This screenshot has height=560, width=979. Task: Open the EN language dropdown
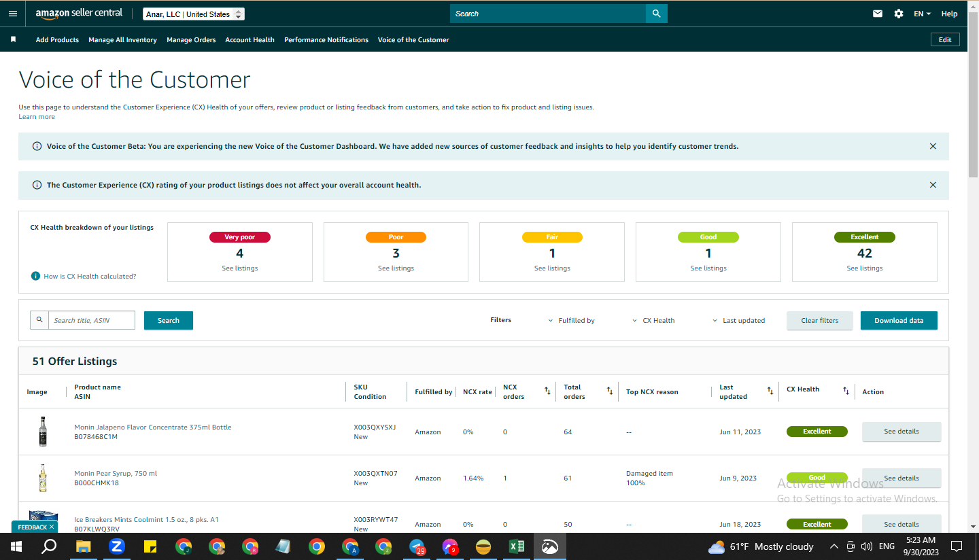click(x=922, y=14)
